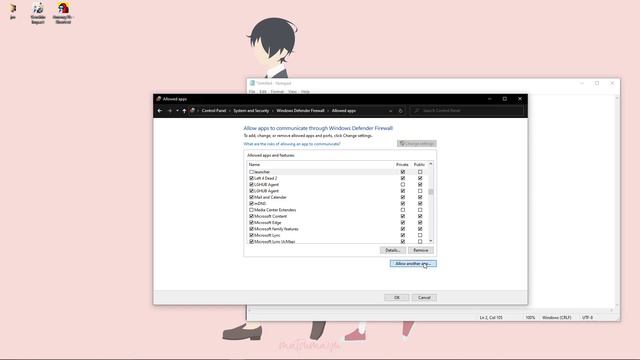
Task: Click the Allowed apps breadcrumb
Action: point(344,111)
